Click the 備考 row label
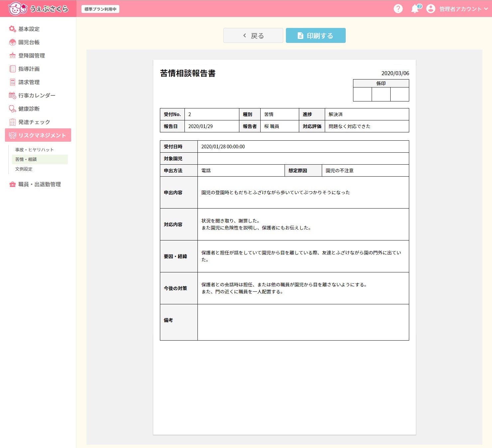Image resolution: width=492 pixels, height=448 pixels. tap(168, 320)
